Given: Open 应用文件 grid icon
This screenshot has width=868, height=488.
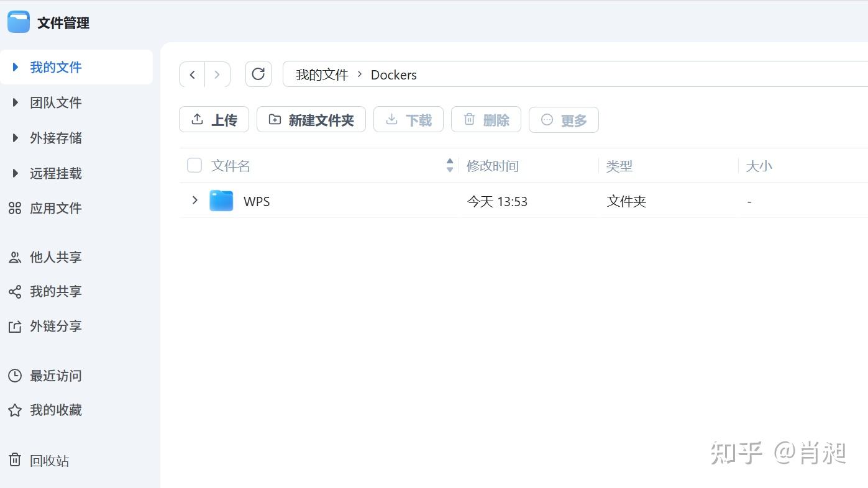Looking at the screenshot, I should 15,209.
